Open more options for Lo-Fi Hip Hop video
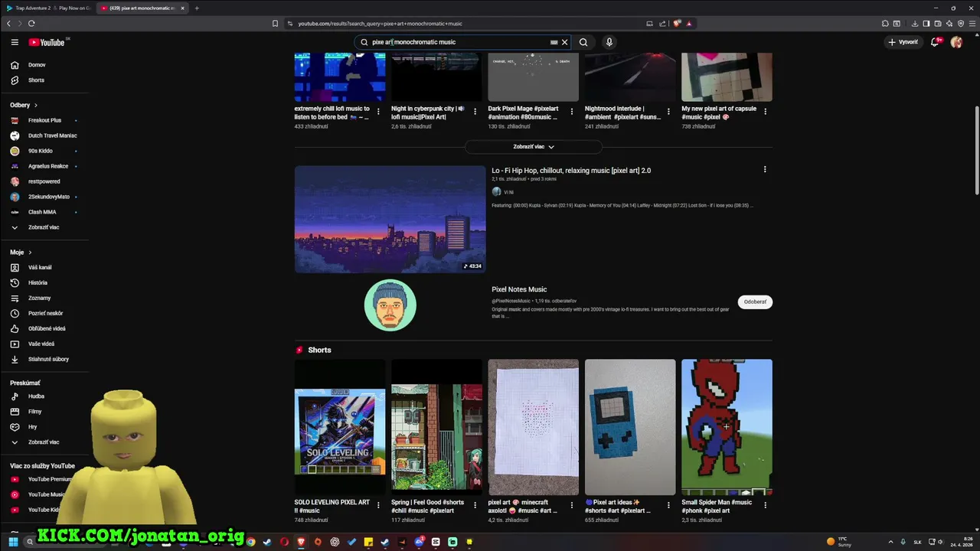 pyautogui.click(x=765, y=170)
